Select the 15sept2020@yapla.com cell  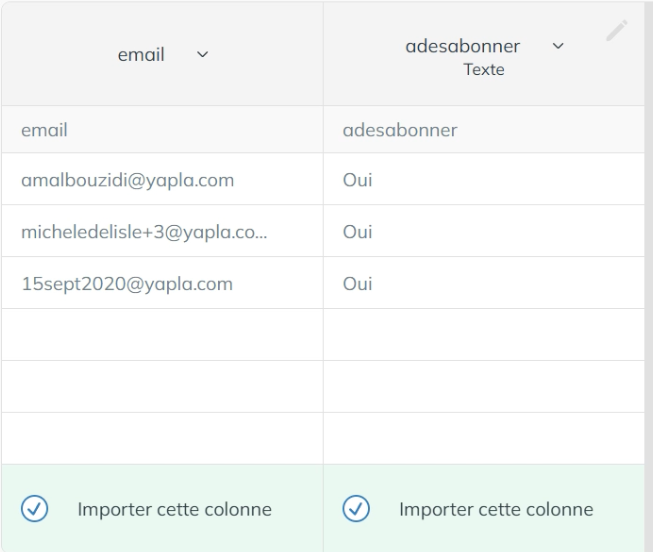[x=162, y=283]
